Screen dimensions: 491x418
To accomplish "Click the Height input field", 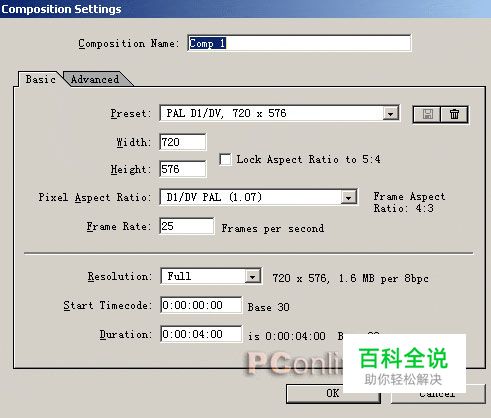I will click(x=183, y=169).
